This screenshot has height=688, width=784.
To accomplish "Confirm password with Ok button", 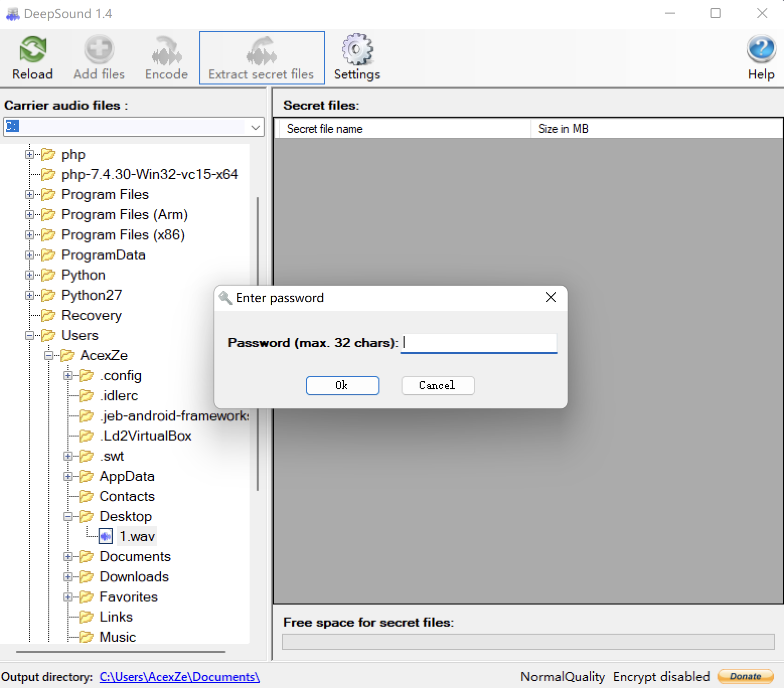I will coord(342,385).
